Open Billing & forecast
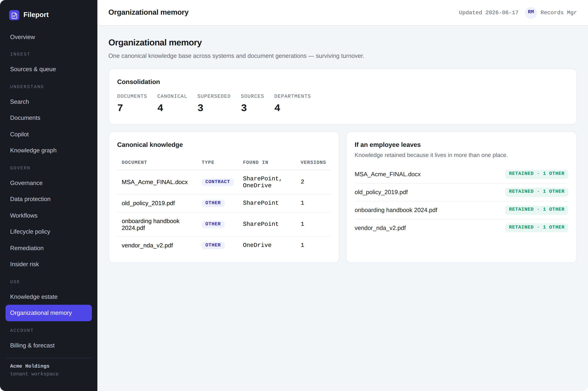 point(49,345)
